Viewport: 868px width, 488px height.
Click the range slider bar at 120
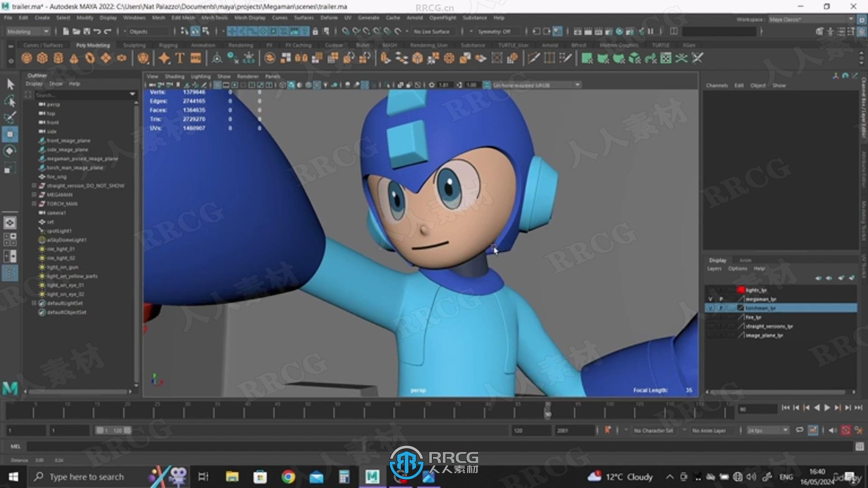click(113, 431)
